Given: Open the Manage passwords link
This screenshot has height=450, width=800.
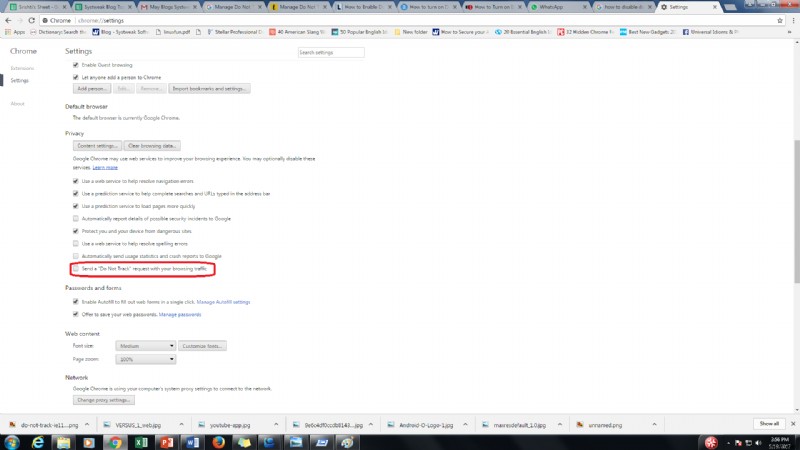Looking at the screenshot, I should pos(180,314).
